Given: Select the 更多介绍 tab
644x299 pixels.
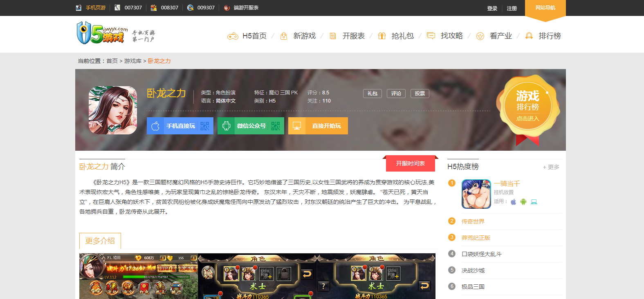Looking at the screenshot, I should [x=100, y=241].
